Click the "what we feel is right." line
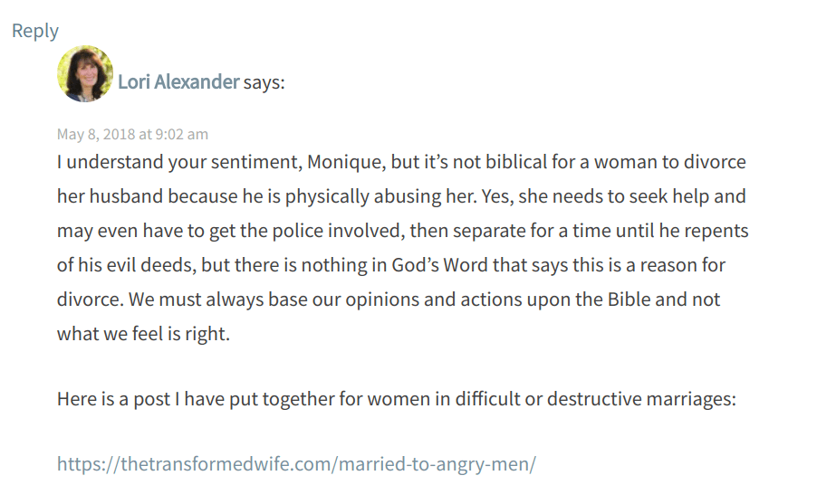 [x=144, y=333]
